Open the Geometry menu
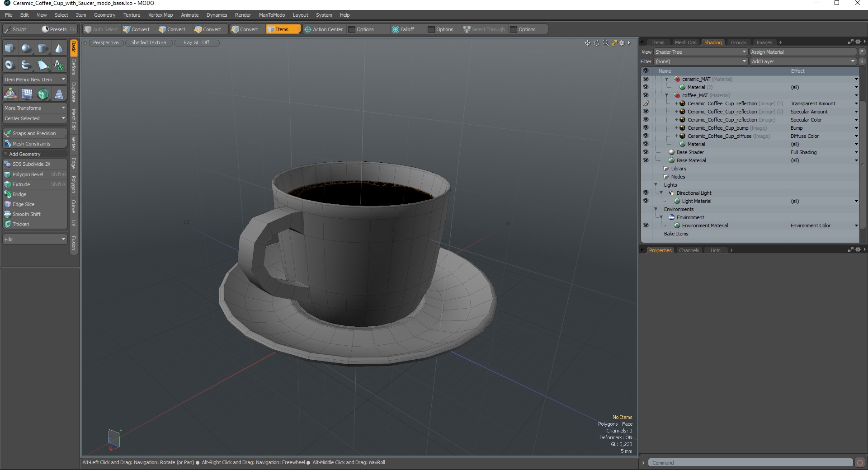The width and height of the screenshot is (868, 470). click(x=104, y=15)
